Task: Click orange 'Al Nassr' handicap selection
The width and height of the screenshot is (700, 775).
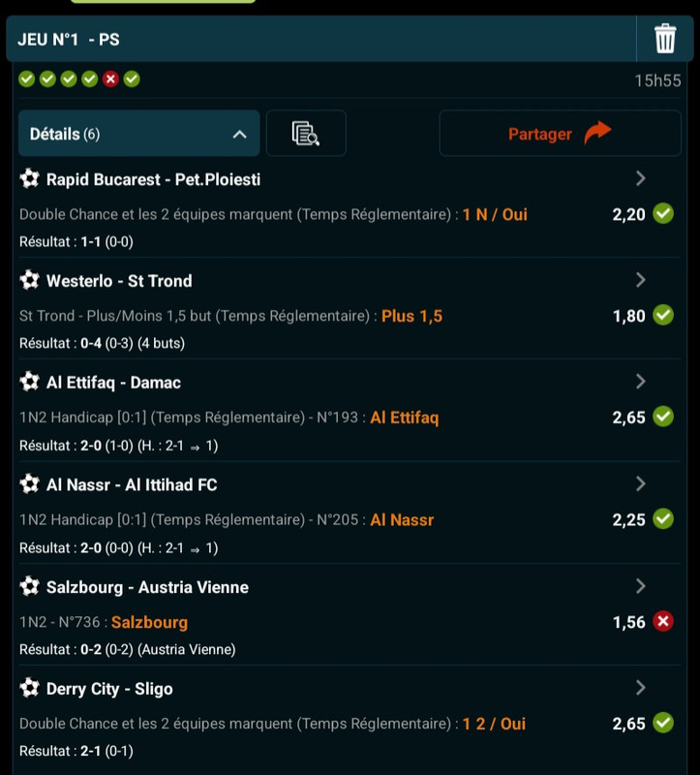Action: tap(402, 520)
